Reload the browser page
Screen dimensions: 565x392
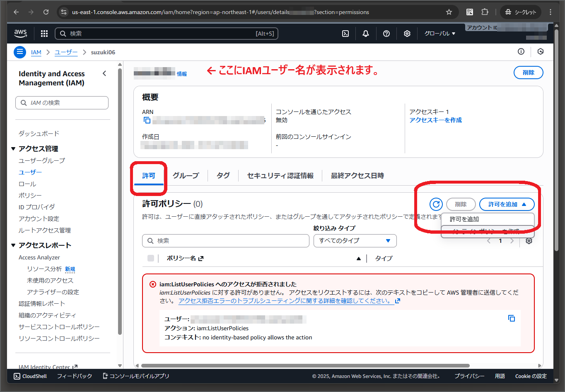click(46, 12)
